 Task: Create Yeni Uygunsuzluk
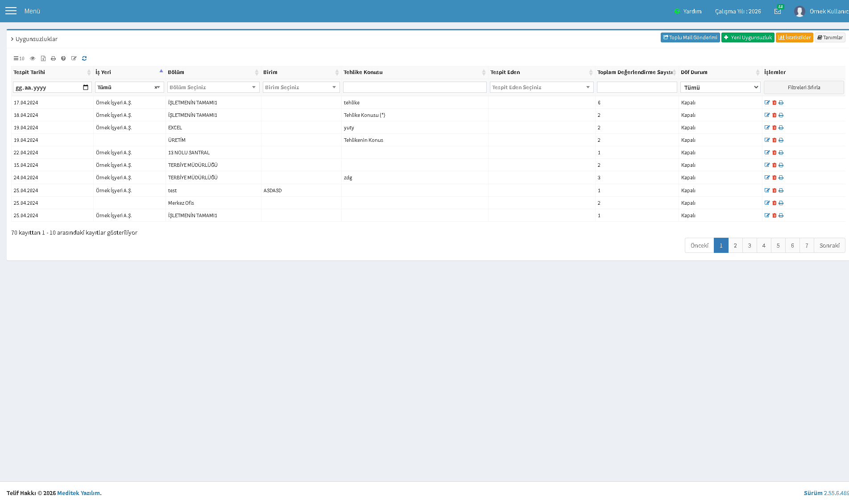[x=748, y=37]
